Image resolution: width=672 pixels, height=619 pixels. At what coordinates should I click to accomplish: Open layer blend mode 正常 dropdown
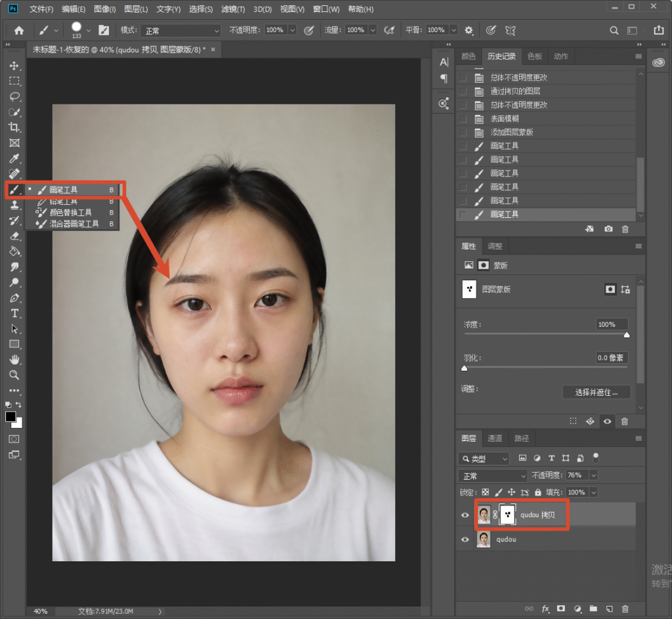492,476
